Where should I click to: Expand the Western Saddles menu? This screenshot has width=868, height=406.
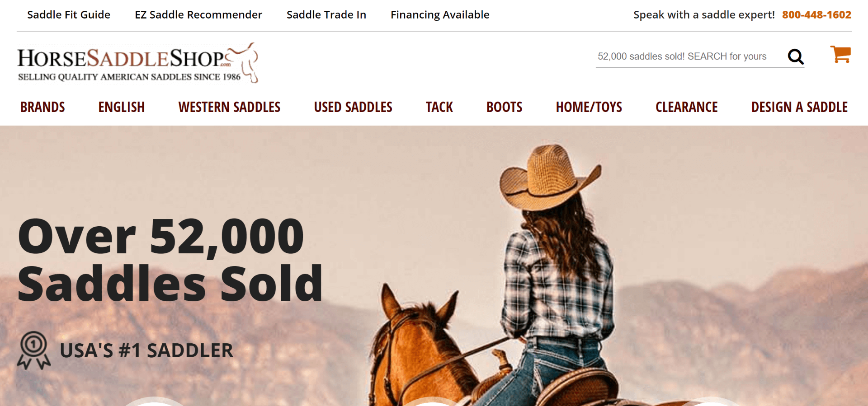click(229, 107)
